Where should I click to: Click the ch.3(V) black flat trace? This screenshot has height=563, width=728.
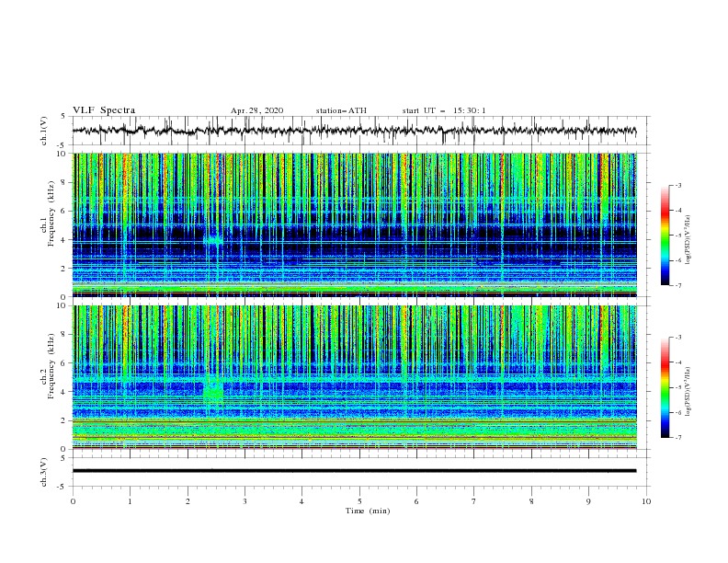[354, 471]
